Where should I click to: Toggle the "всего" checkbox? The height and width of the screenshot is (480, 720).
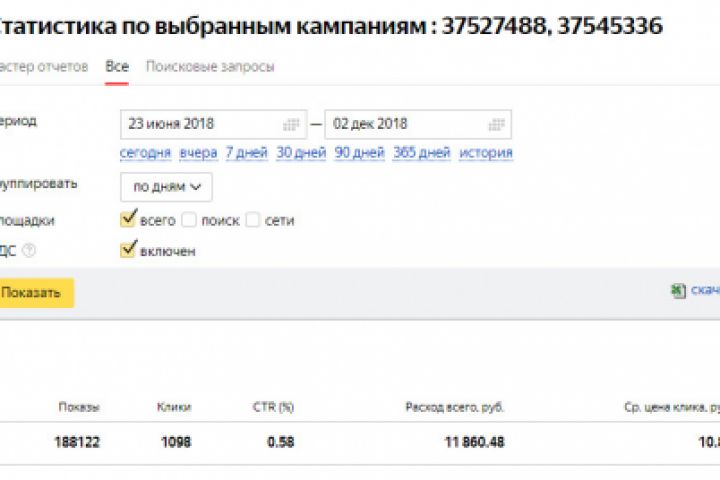point(128,219)
